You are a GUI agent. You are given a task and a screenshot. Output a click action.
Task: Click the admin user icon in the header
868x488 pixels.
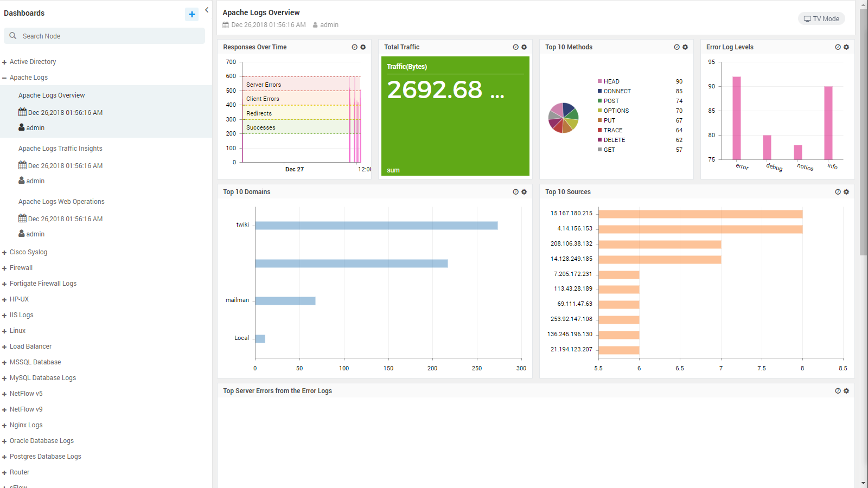pyautogui.click(x=315, y=25)
